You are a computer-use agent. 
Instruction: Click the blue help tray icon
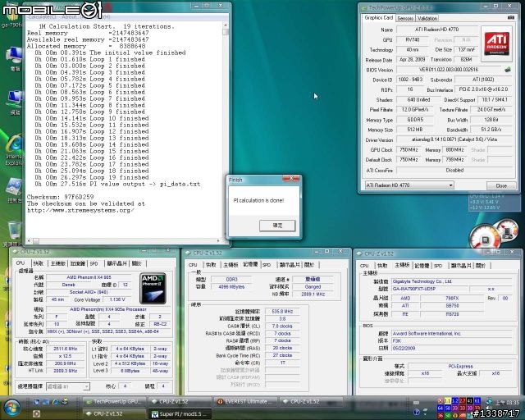coord(417,412)
